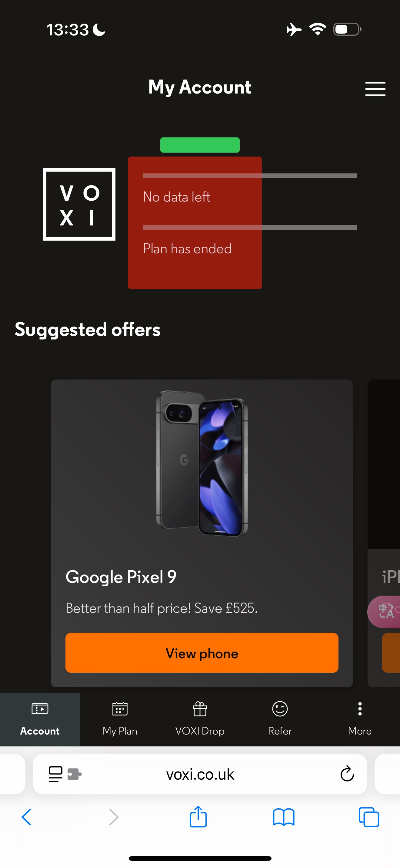Select the Google Pixel 9 image
Viewport: 400px width, 868px height.
click(202, 463)
